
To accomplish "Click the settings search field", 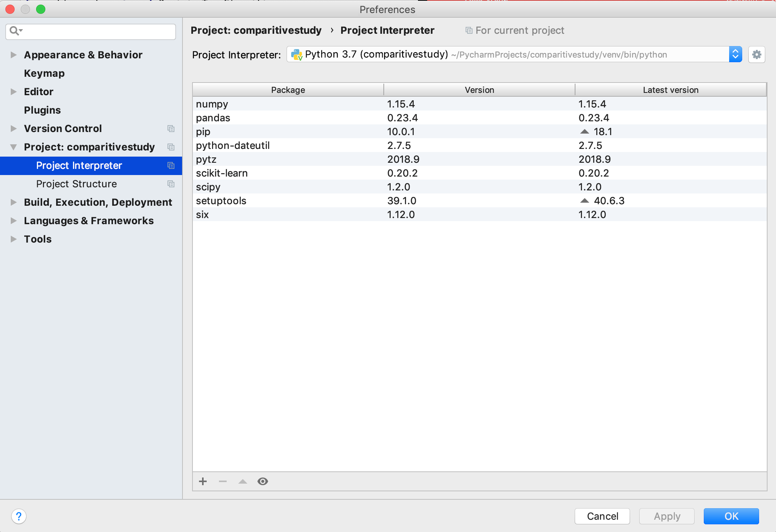I will coord(91,31).
